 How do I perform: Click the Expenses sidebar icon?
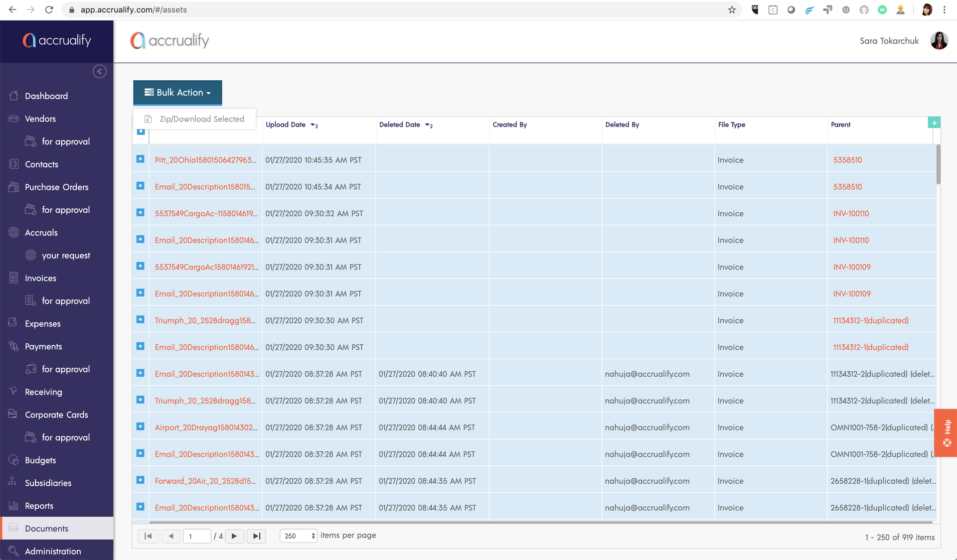(x=13, y=323)
